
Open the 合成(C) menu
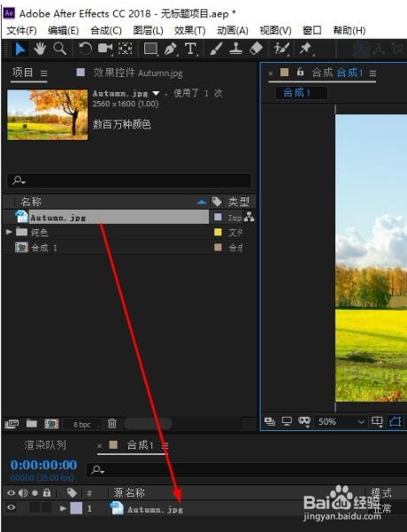tap(106, 30)
